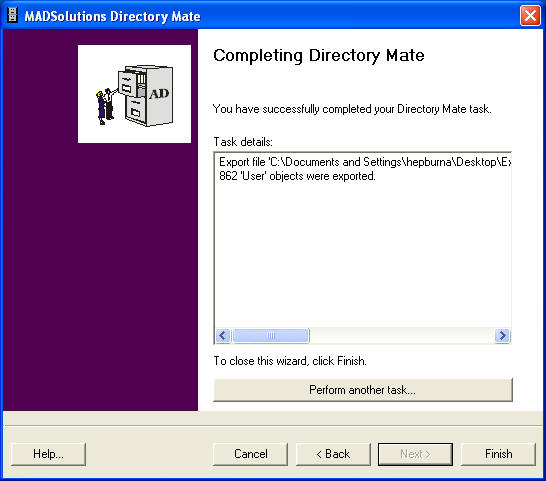Close the Directory Mate window
This screenshot has height=481, width=546.
[x=530, y=16]
